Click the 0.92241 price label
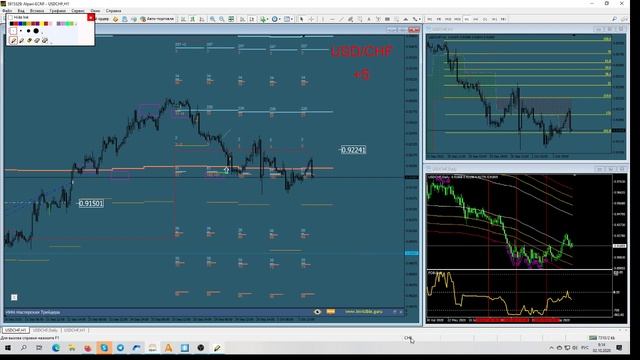The height and width of the screenshot is (360, 640). tap(353, 150)
